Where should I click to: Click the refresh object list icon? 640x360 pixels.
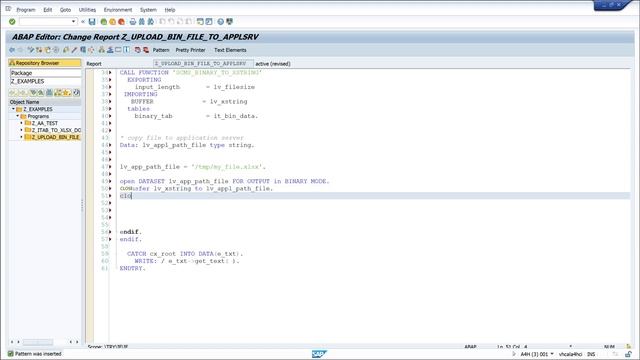pyautogui.click(x=76, y=93)
